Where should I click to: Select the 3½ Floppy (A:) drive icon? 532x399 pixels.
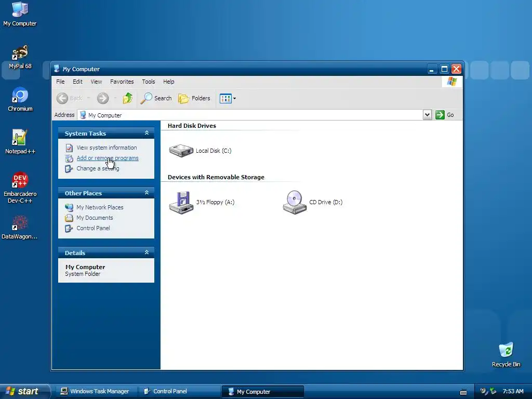[x=181, y=203]
